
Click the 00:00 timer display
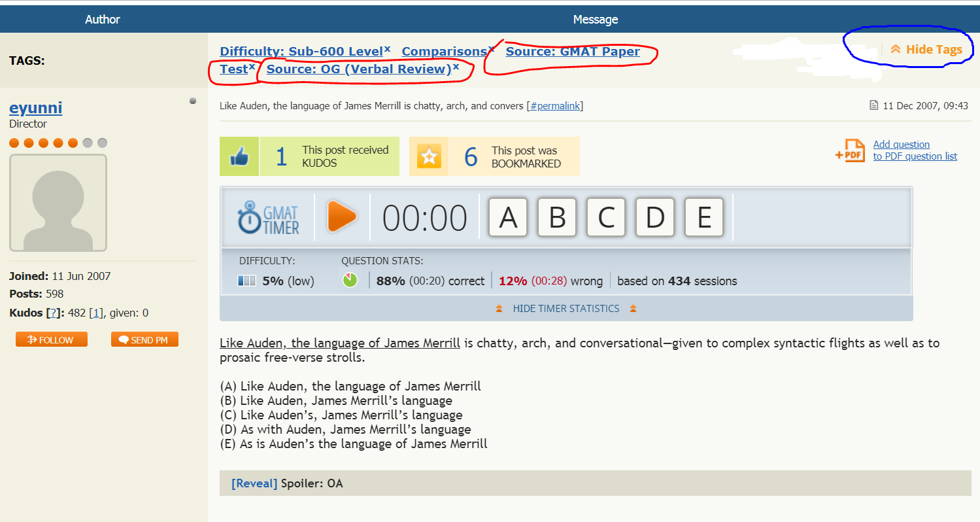point(425,218)
